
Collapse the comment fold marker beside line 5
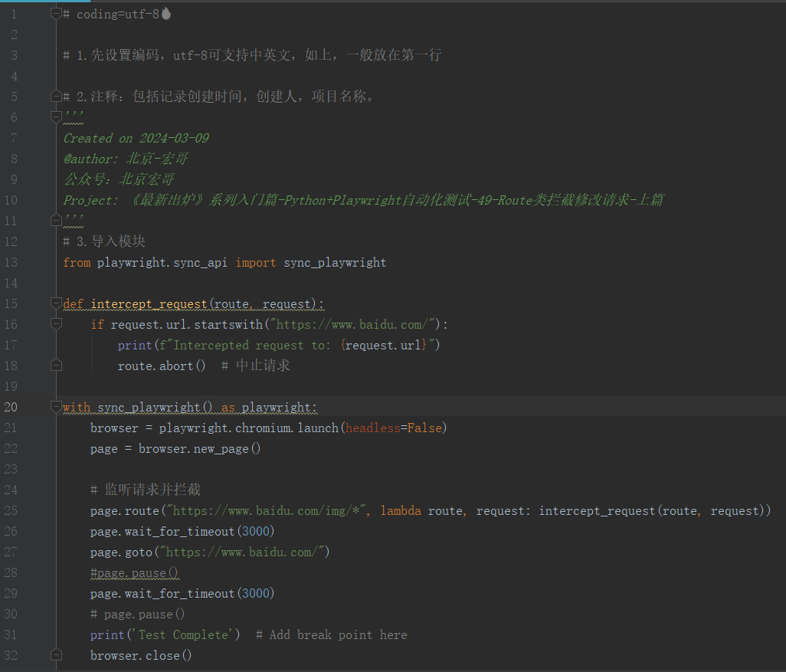click(x=55, y=96)
